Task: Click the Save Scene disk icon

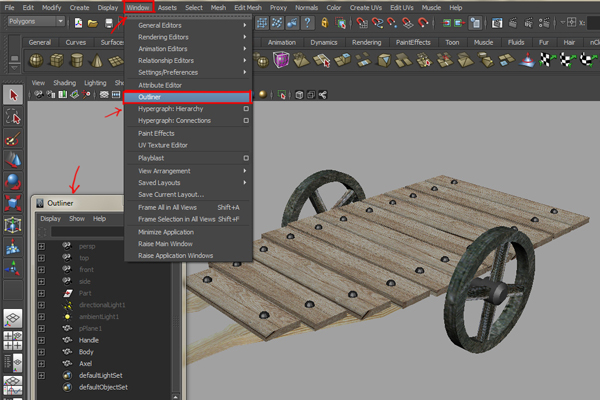Action: point(109,23)
